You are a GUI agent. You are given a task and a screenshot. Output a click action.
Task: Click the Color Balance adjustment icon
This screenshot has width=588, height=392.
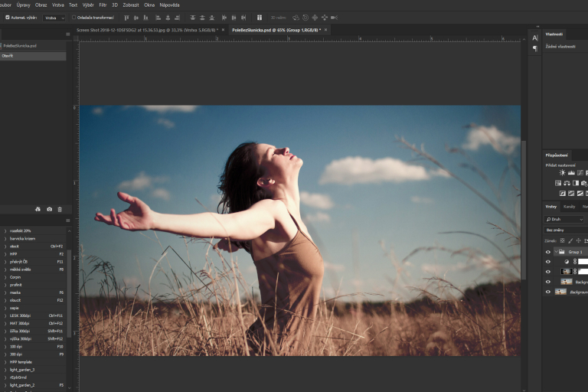pyautogui.click(x=567, y=183)
